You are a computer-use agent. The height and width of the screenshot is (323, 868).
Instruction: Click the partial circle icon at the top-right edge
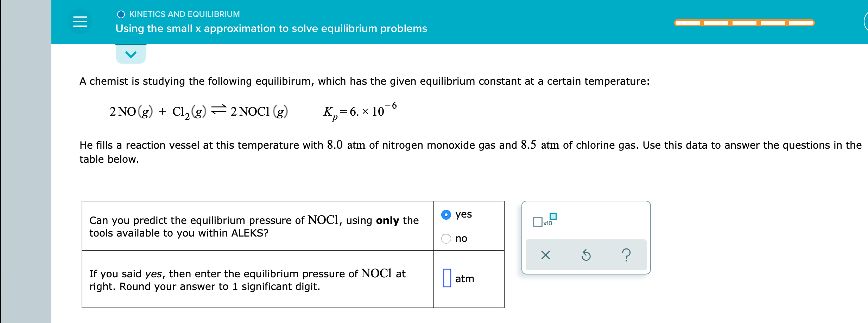(866, 22)
